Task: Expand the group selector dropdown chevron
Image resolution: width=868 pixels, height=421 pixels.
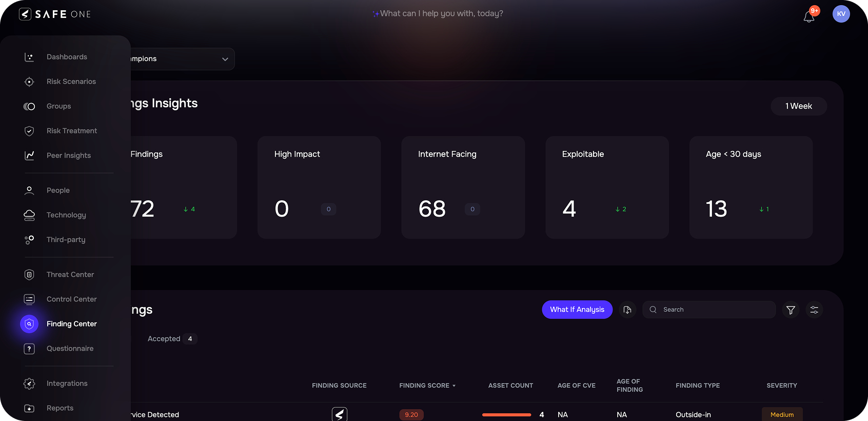Action: point(225,59)
